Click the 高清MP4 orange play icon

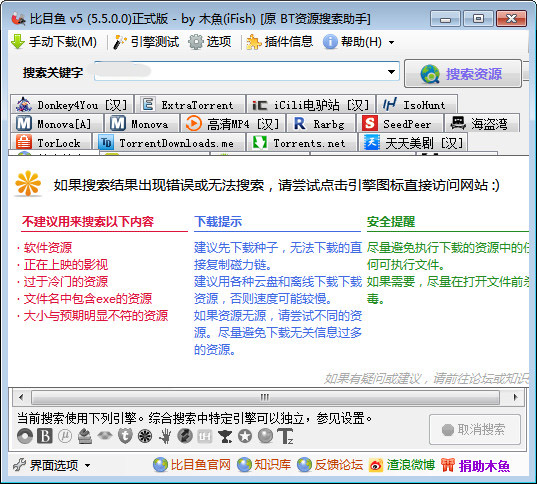[x=194, y=123]
